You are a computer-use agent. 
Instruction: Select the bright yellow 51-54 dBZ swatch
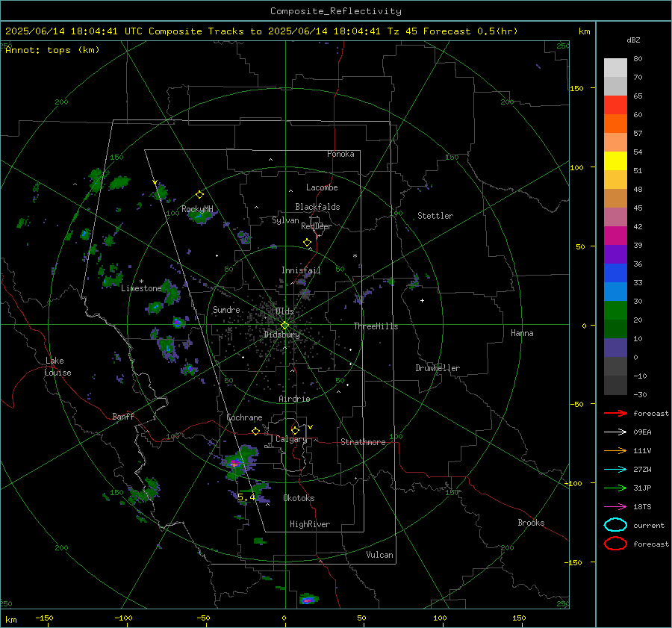[615, 161]
